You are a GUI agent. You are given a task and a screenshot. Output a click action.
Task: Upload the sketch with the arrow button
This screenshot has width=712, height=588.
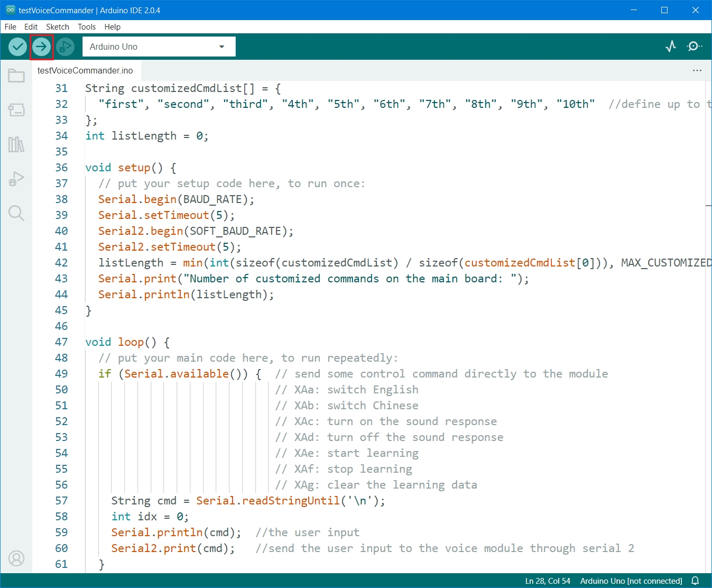(41, 47)
